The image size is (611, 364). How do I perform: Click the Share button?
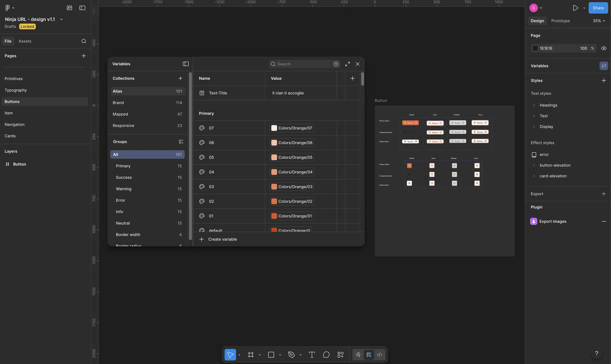click(x=598, y=8)
